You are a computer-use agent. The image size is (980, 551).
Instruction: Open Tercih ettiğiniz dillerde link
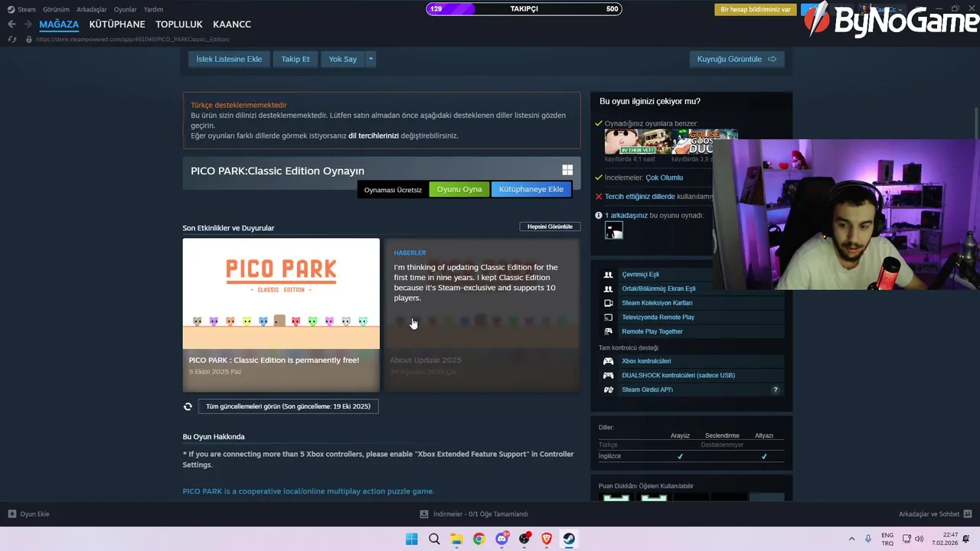pos(639,197)
